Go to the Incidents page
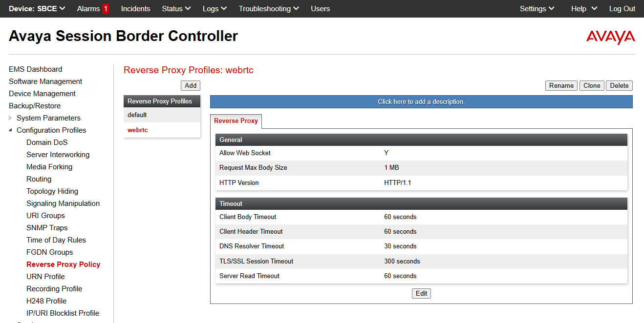Screen dimensions: 644x323 point(135,9)
